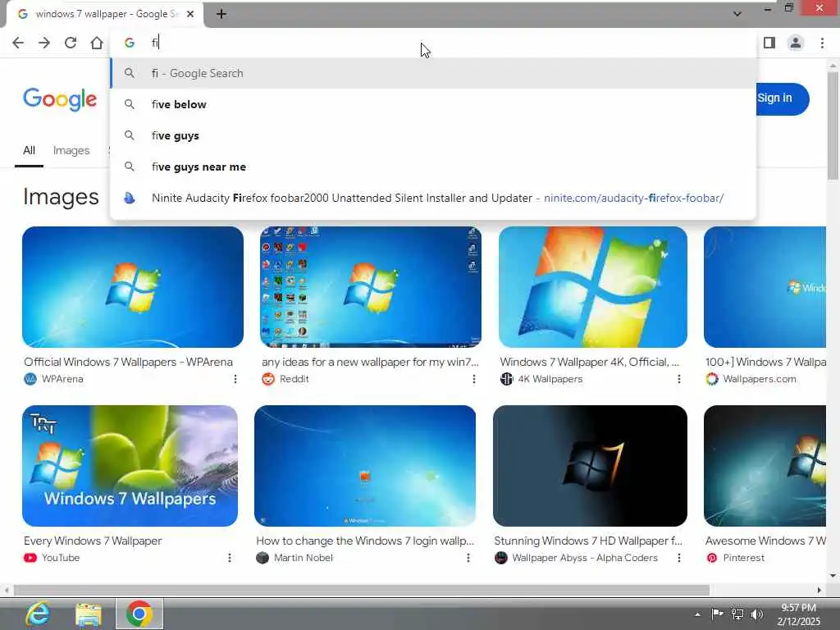Click the Martin Nobel source icon
840x630 pixels.
pos(262,558)
